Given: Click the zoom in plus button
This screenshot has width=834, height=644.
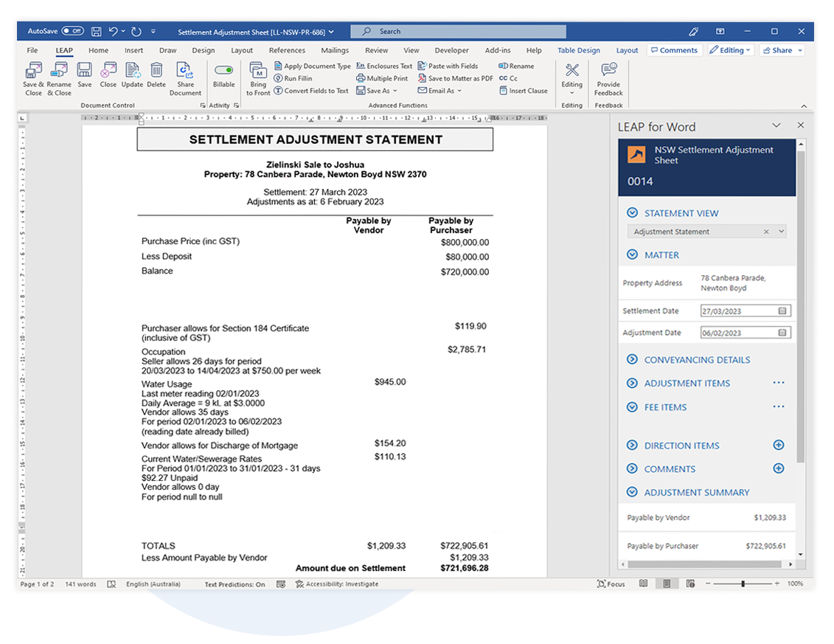Looking at the screenshot, I should [777, 584].
